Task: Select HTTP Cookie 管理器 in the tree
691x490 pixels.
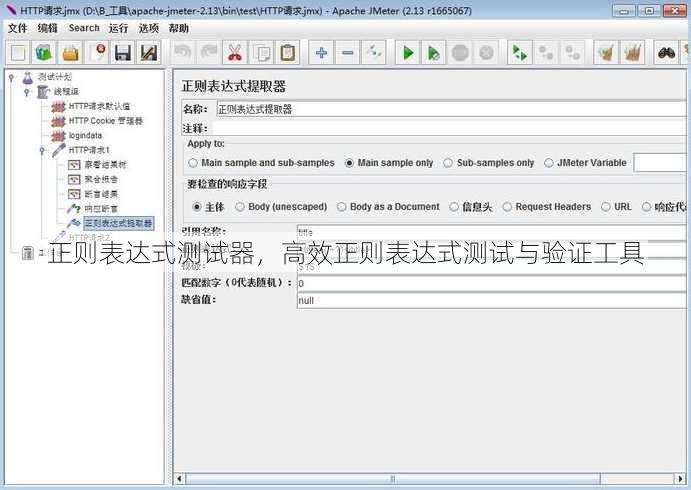Action: (106, 121)
